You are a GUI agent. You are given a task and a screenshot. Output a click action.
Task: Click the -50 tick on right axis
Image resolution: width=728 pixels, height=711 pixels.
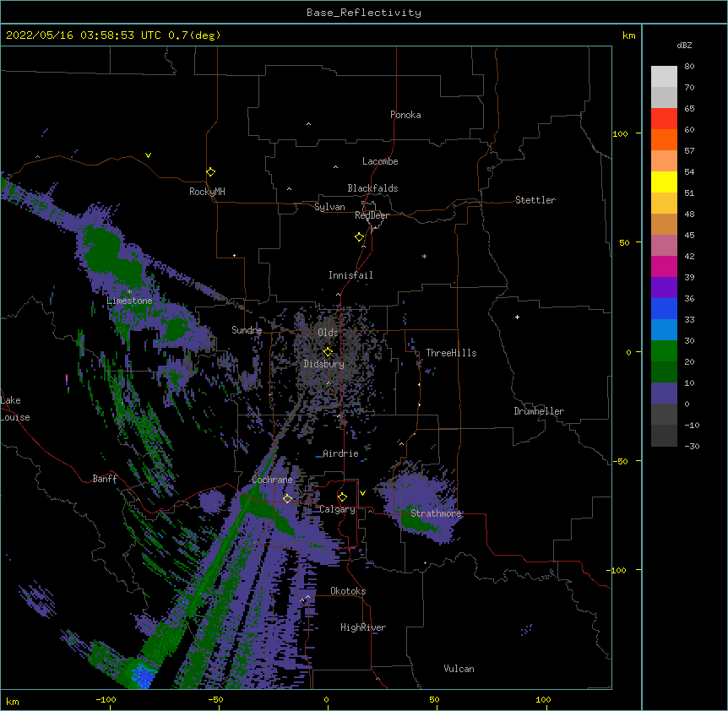coord(620,461)
